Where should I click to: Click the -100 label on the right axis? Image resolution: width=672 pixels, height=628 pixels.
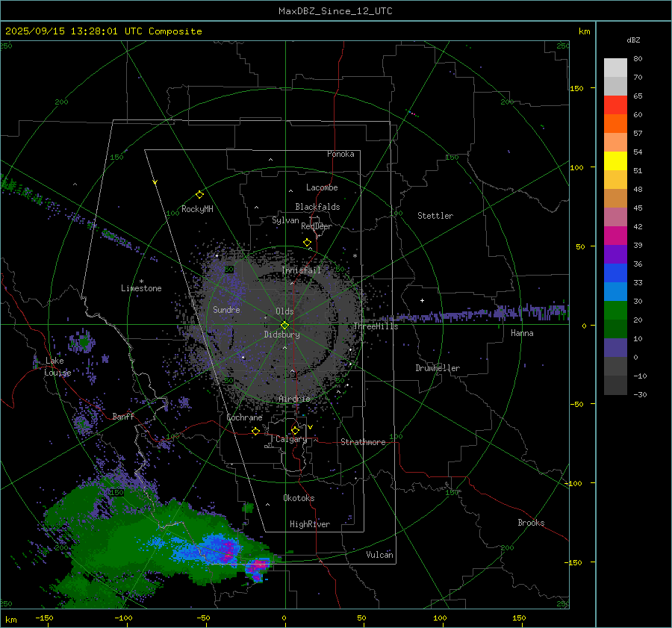click(x=575, y=483)
